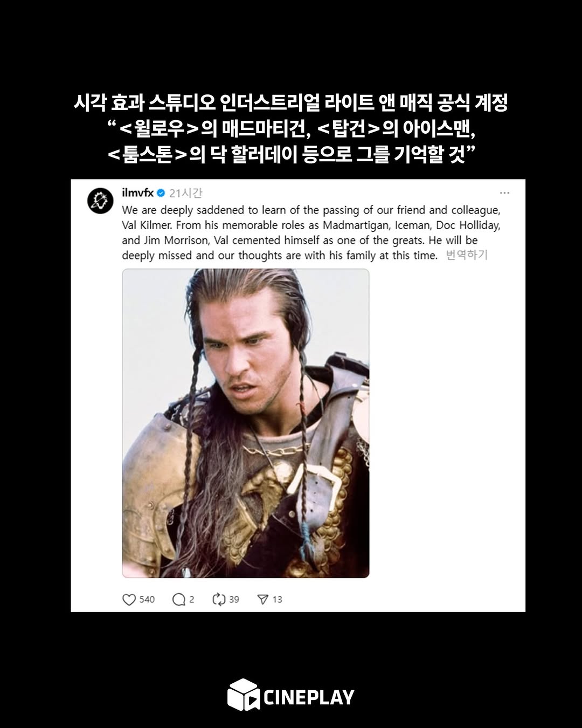Click the share count 13
Screen dimensions: 582x728
pos(277,599)
